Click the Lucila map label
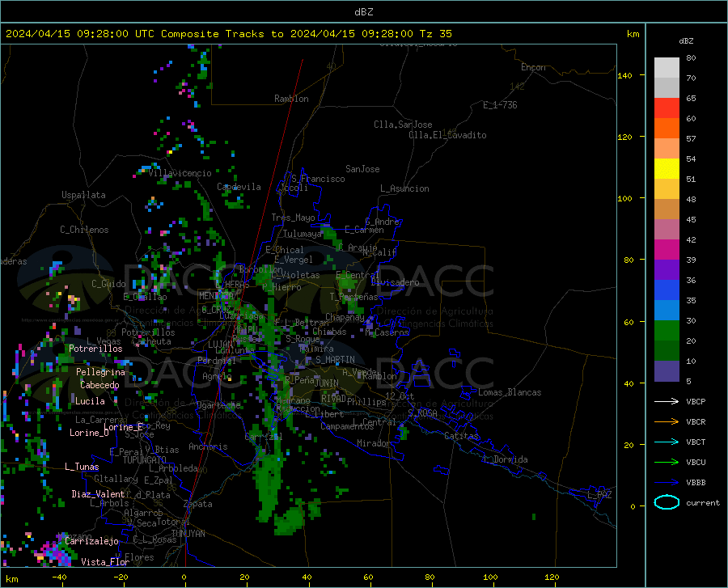 tap(90, 401)
